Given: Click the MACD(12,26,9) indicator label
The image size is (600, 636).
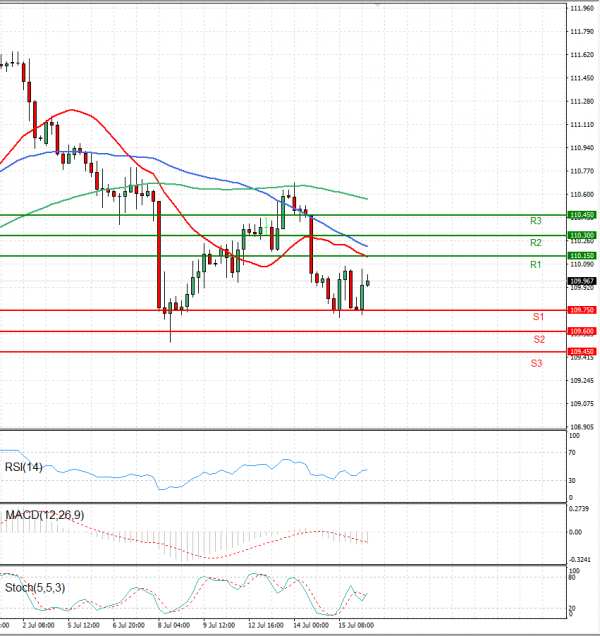Looking at the screenshot, I should coord(45,516).
